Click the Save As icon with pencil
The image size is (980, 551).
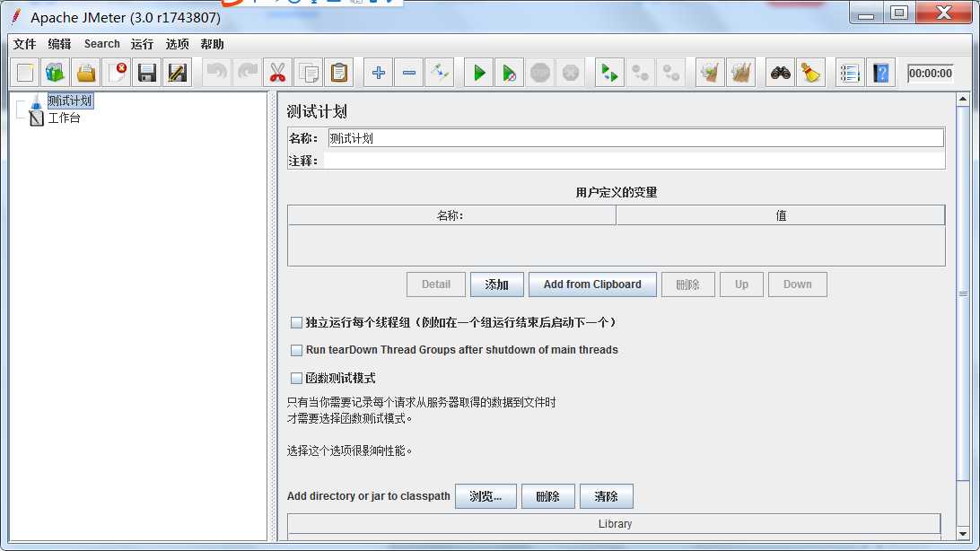pos(178,73)
